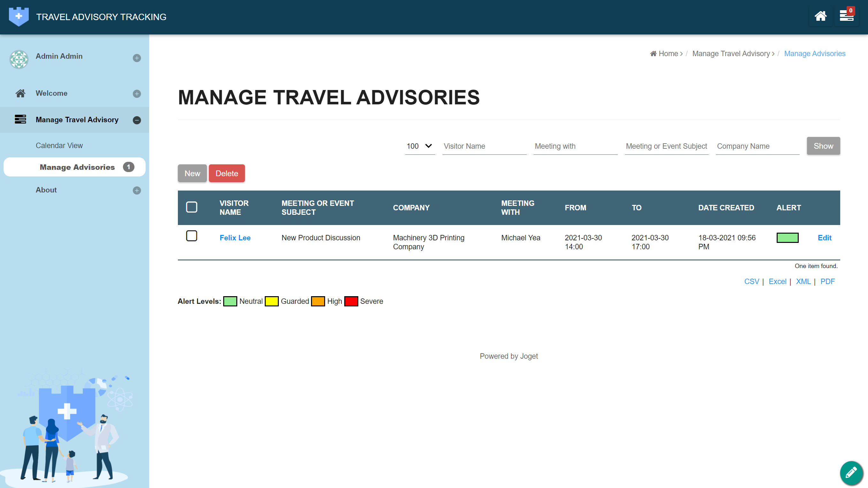Sort by the FROM column header

coord(575,208)
